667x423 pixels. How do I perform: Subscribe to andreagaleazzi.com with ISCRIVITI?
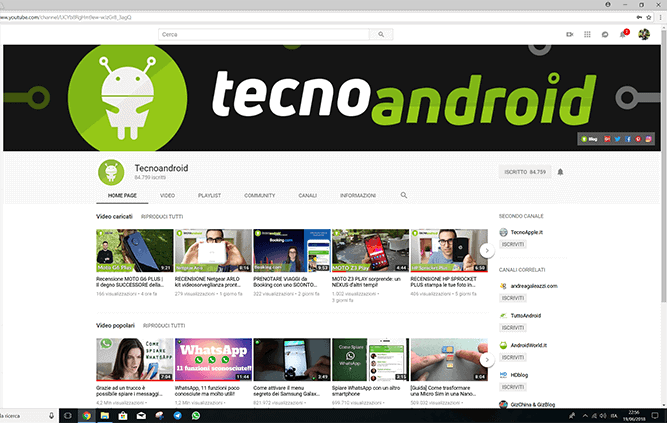click(x=513, y=298)
